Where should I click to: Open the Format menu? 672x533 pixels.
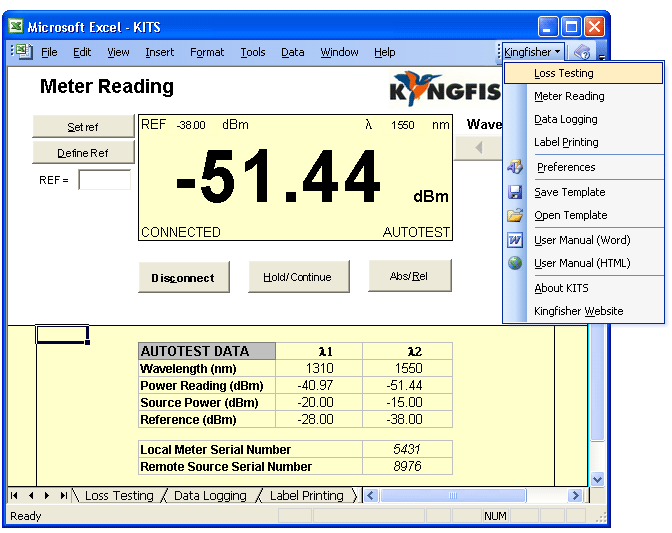click(207, 52)
